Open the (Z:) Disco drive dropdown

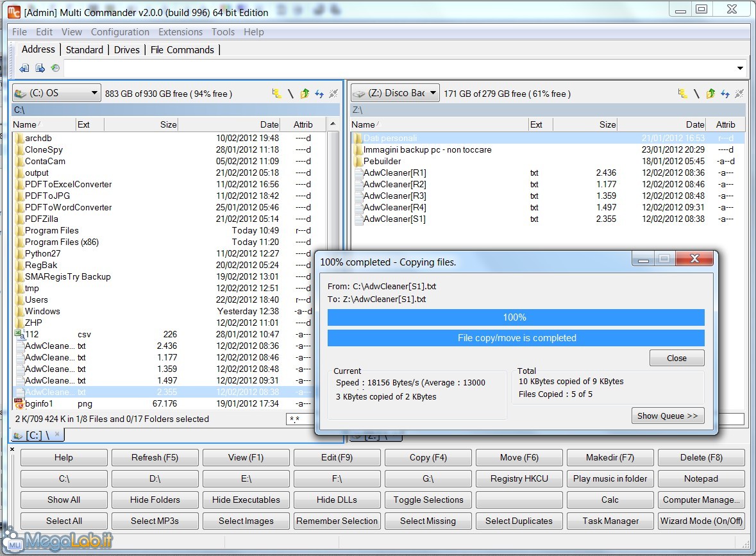pyautogui.click(x=396, y=93)
